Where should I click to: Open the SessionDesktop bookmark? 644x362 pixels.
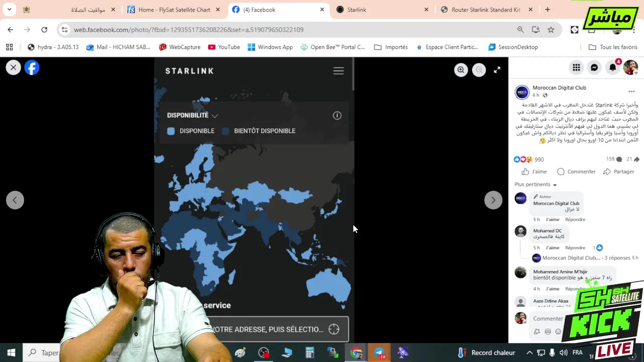click(x=513, y=47)
